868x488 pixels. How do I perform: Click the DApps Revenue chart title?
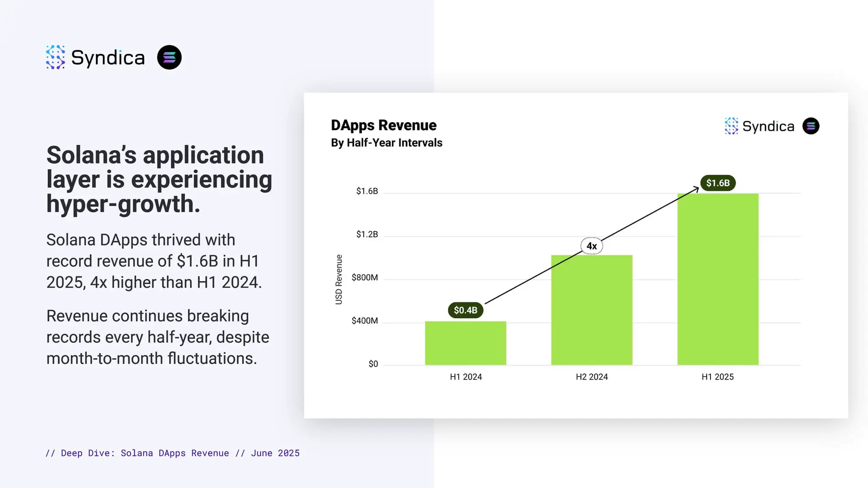pyautogui.click(x=384, y=125)
